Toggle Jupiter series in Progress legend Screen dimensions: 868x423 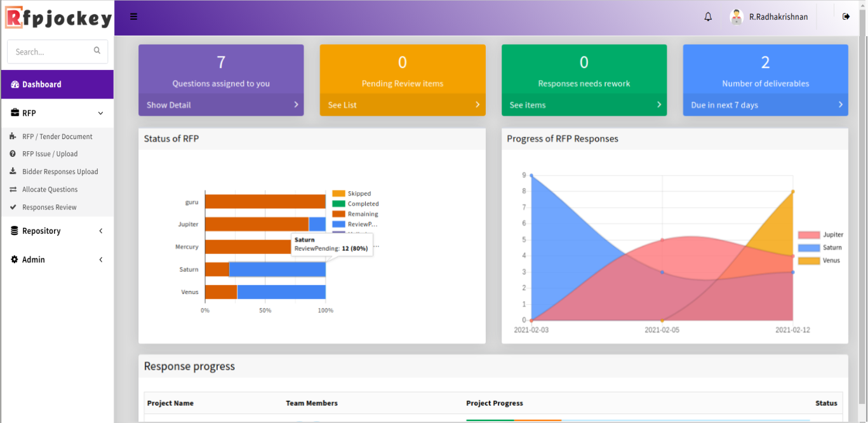click(x=832, y=235)
